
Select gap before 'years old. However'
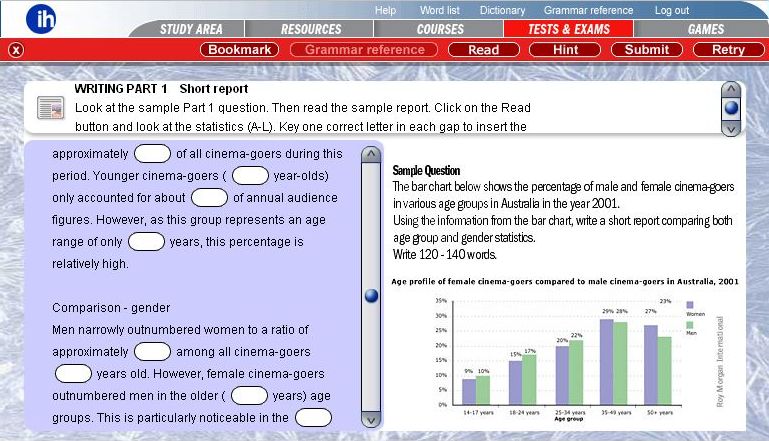(74, 374)
